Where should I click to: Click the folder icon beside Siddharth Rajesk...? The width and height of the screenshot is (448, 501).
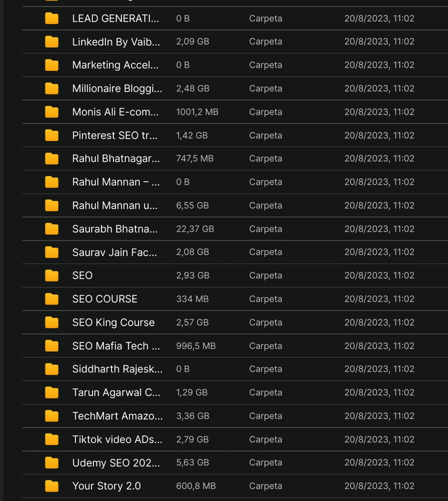point(51,369)
